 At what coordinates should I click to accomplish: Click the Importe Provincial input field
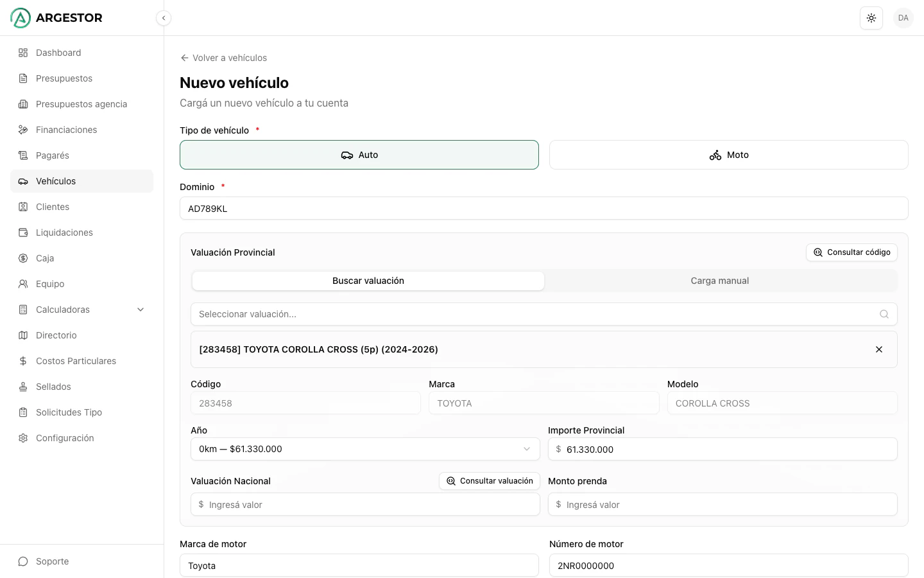(x=723, y=449)
